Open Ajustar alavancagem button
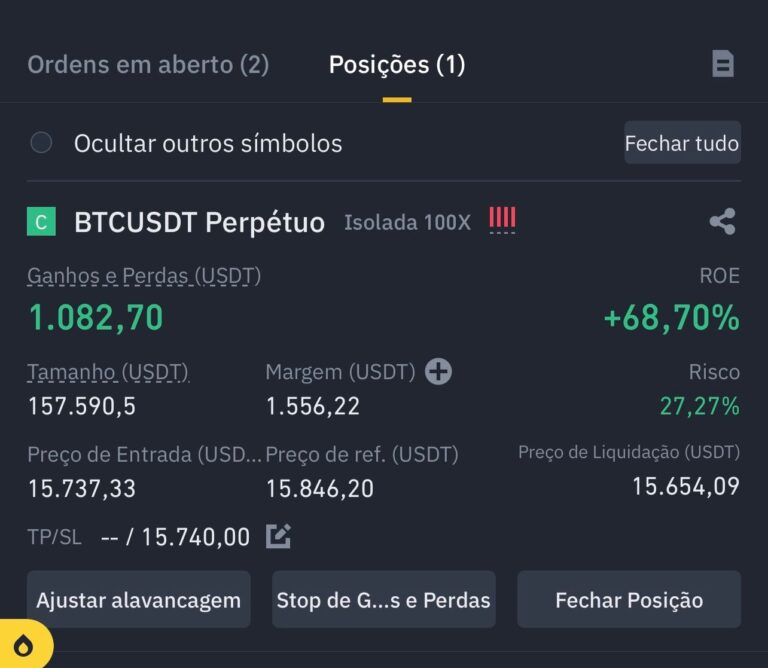The width and height of the screenshot is (768, 668). (x=139, y=599)
